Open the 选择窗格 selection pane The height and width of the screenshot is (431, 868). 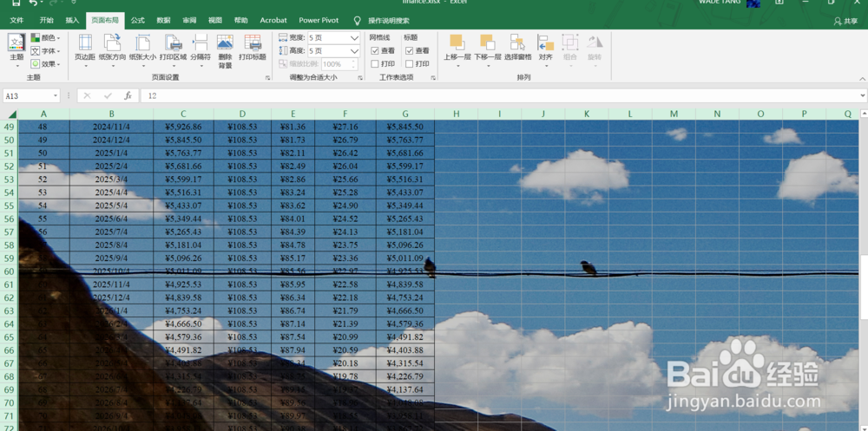[517, 48]
